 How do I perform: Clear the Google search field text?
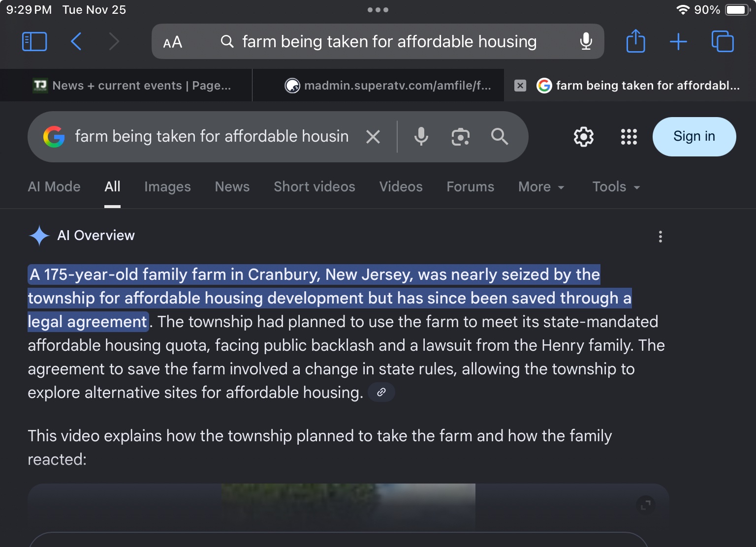(373, 137)
